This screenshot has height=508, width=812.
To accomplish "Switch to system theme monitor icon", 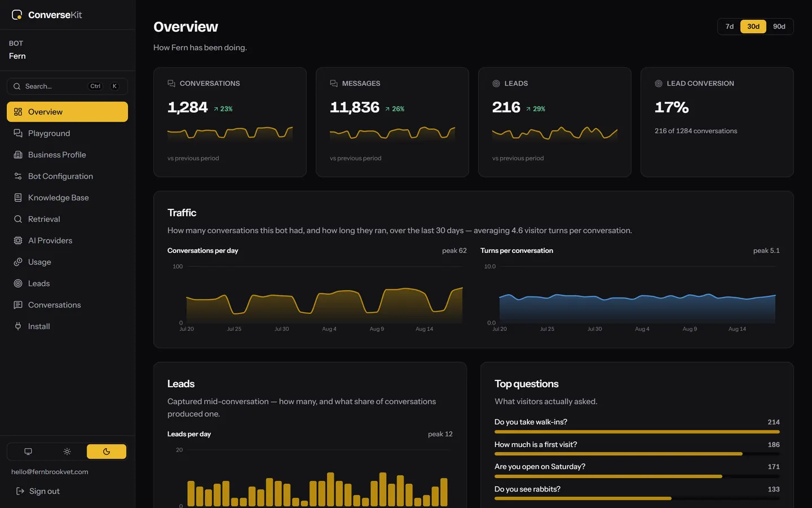I will [28, 452].
